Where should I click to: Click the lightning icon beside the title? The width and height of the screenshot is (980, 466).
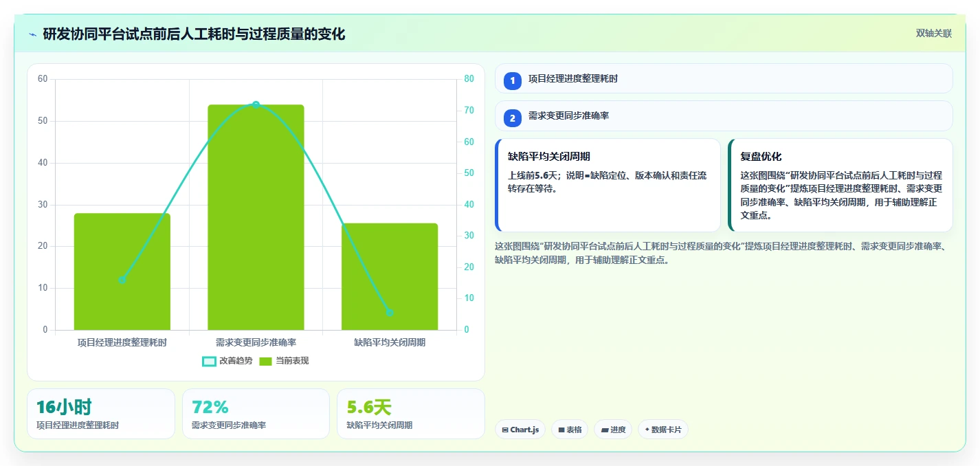(32, 34)
